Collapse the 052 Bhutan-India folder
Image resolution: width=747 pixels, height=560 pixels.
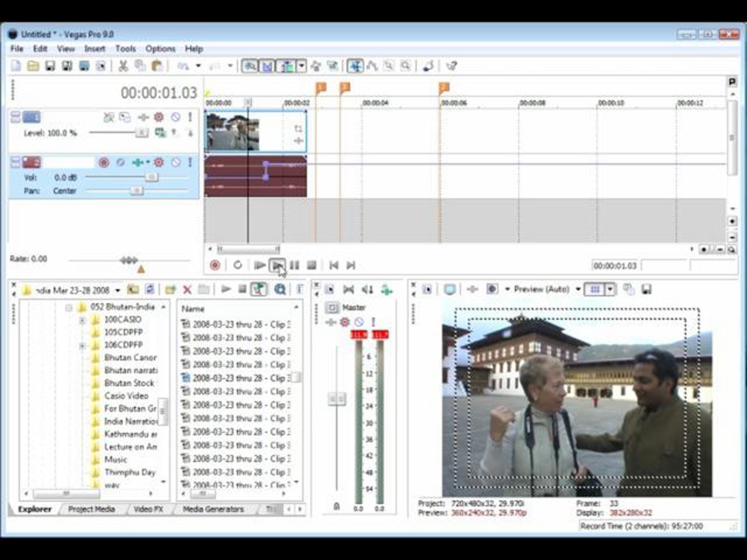click(x=69, y=307)
